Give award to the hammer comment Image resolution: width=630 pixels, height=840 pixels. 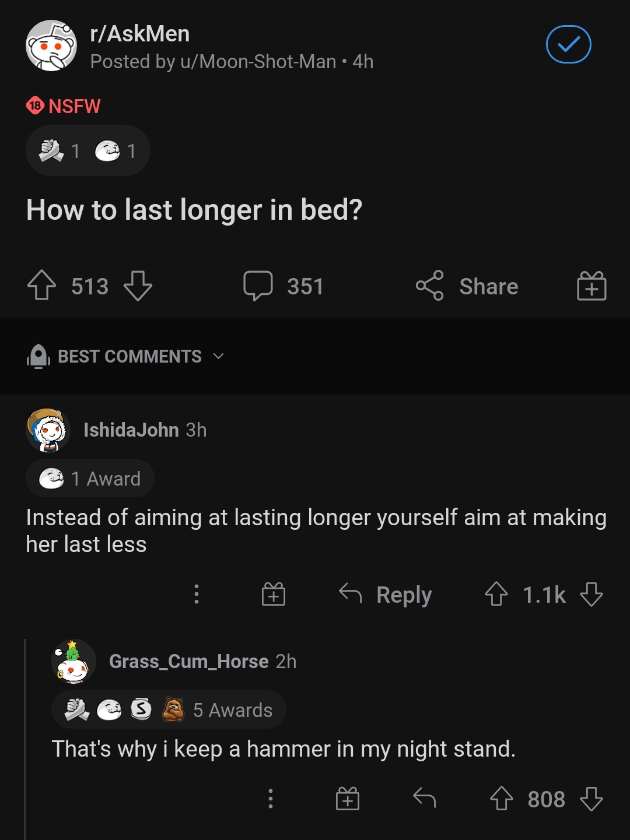coord(348,799)
